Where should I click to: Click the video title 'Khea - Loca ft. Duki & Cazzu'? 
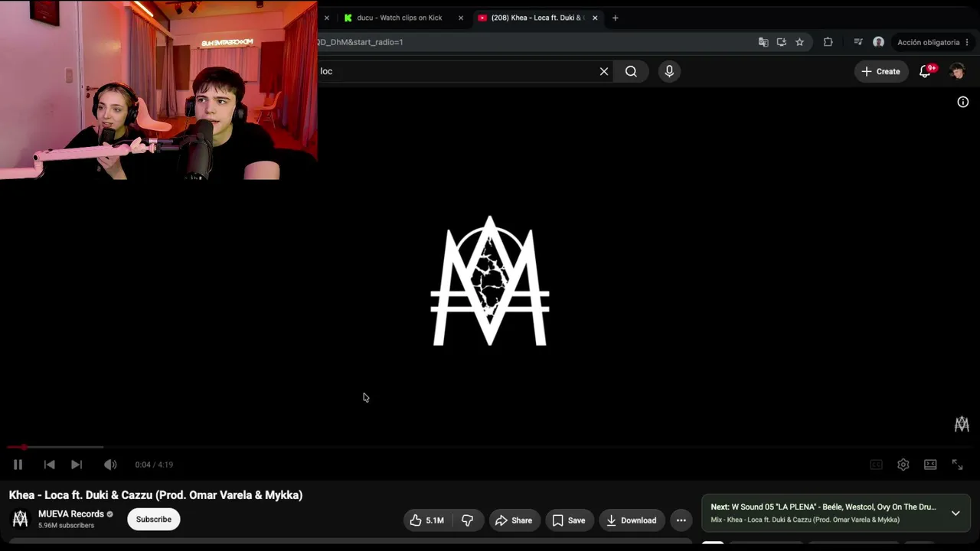pyautogui.click(x=156, y=495)
